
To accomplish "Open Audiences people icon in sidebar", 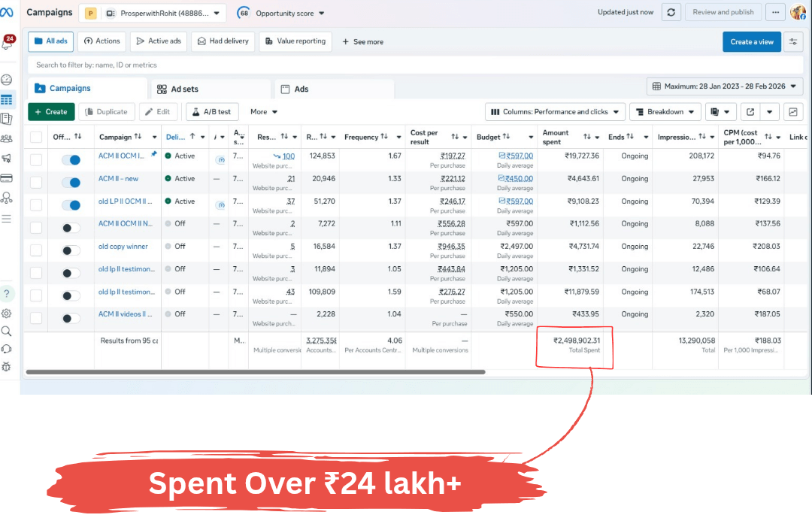I will click(7, 139).
